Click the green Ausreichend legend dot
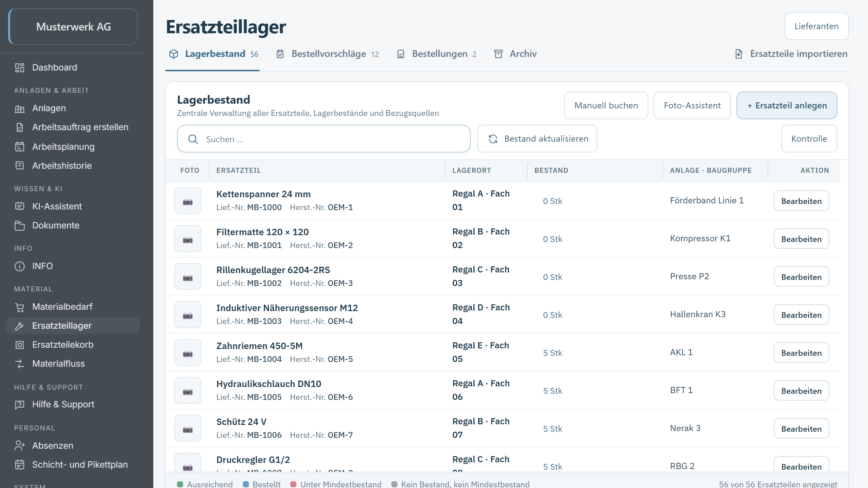The image size is (868, 488). (x=180, y=484)
